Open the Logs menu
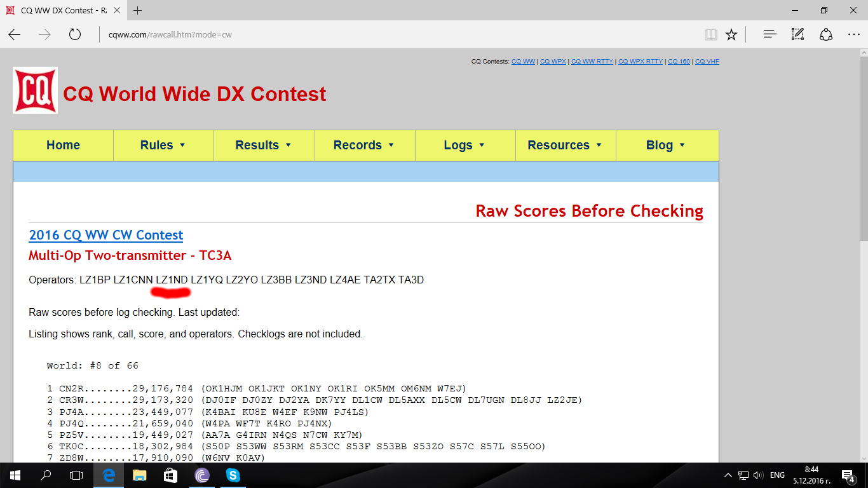The width and height of the screenshot is (868, 488). coord(465,146)
